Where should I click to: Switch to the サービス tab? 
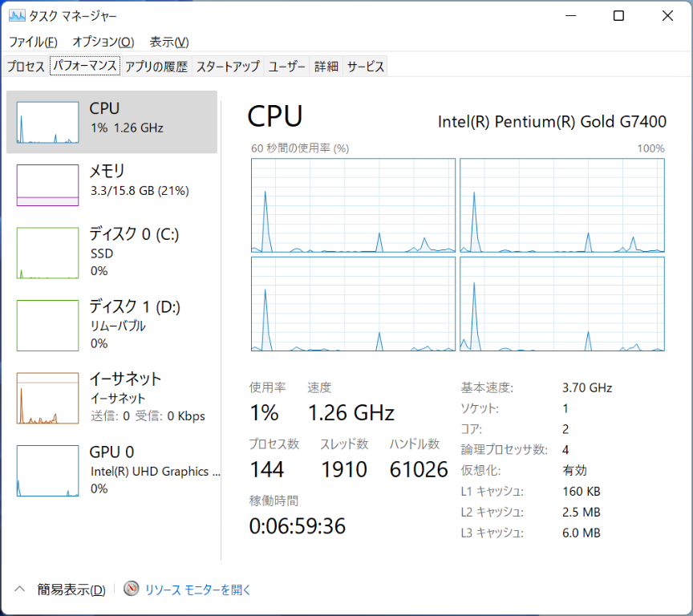(x=366, y=67)
